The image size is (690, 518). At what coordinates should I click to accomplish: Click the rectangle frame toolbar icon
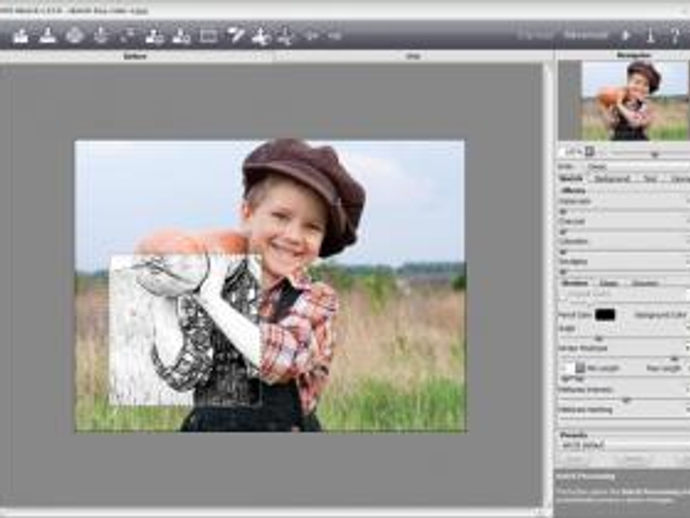(208, 36)
